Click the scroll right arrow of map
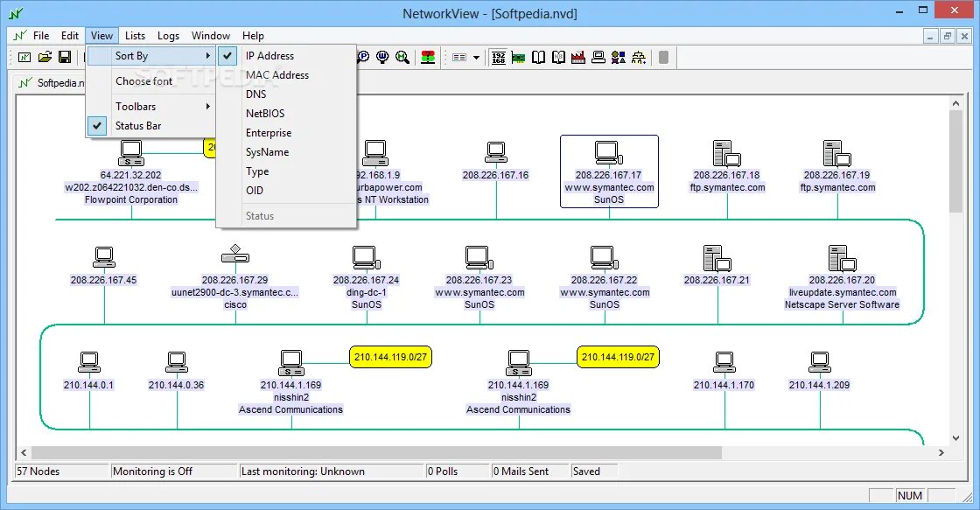This screenshot has height=510, width=980. (x=941, y=452)
